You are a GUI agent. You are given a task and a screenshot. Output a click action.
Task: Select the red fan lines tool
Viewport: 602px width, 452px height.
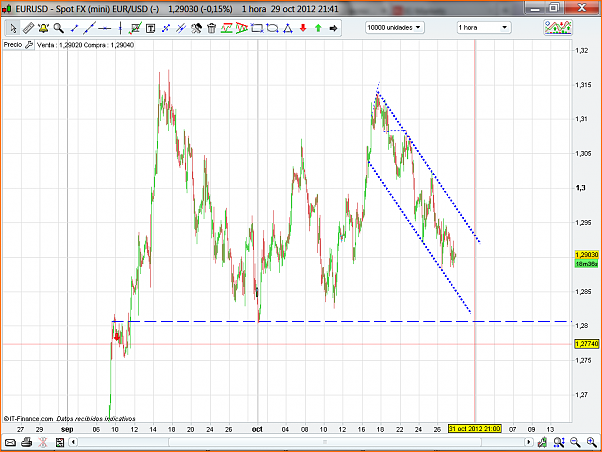[241, 28]
